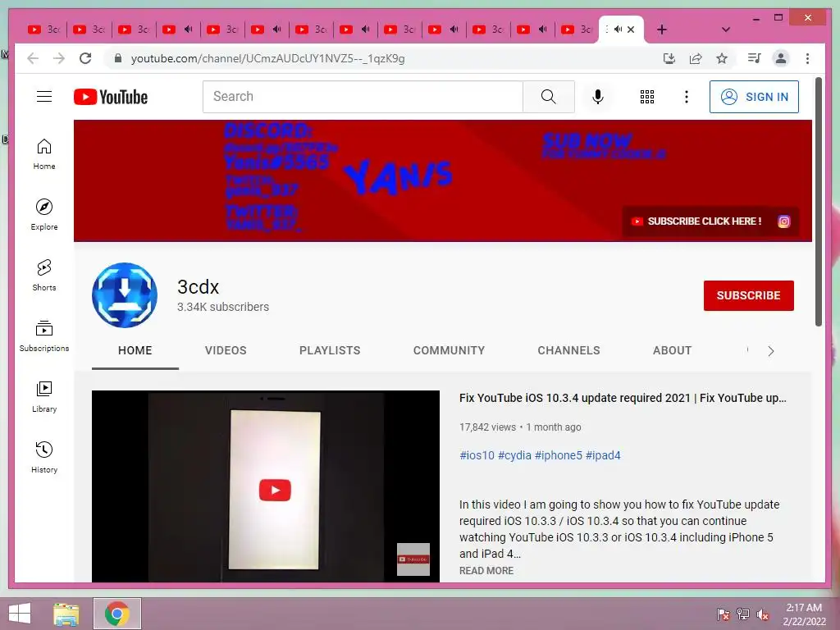Subscribe to the 3cdx channel
Screen dimensions: 840x630
(x=748, y=295)
